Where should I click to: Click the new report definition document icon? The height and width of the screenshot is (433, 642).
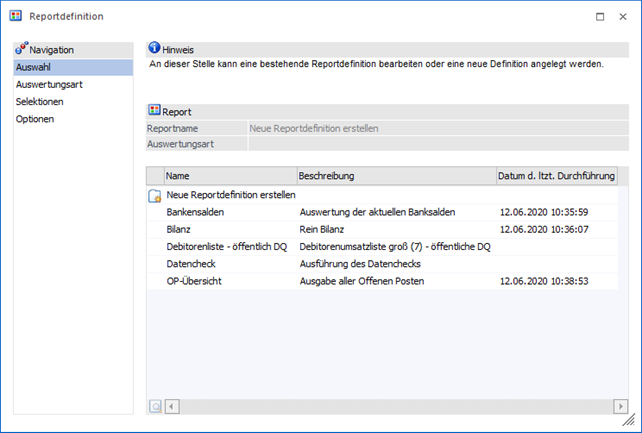(x=155, y=195)
